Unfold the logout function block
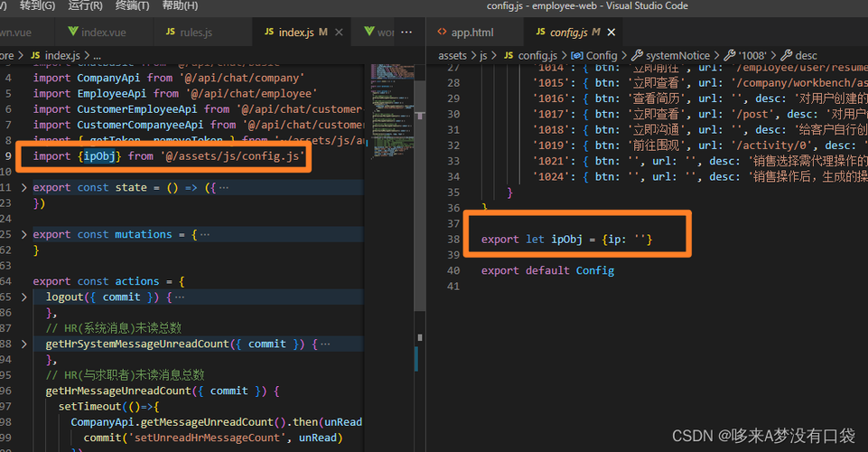868x452 pixels. click(x=24, y=297)
